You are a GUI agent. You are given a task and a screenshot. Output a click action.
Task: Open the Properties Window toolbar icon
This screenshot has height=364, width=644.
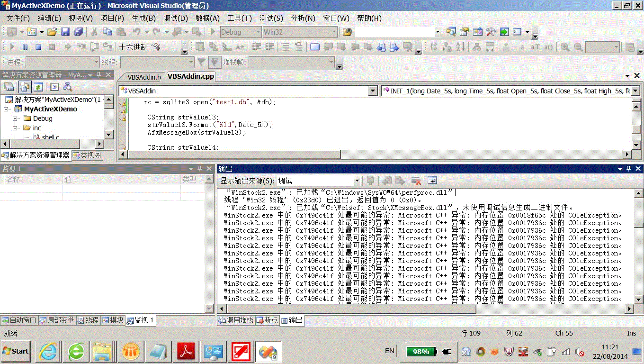[x=465, y=32]
